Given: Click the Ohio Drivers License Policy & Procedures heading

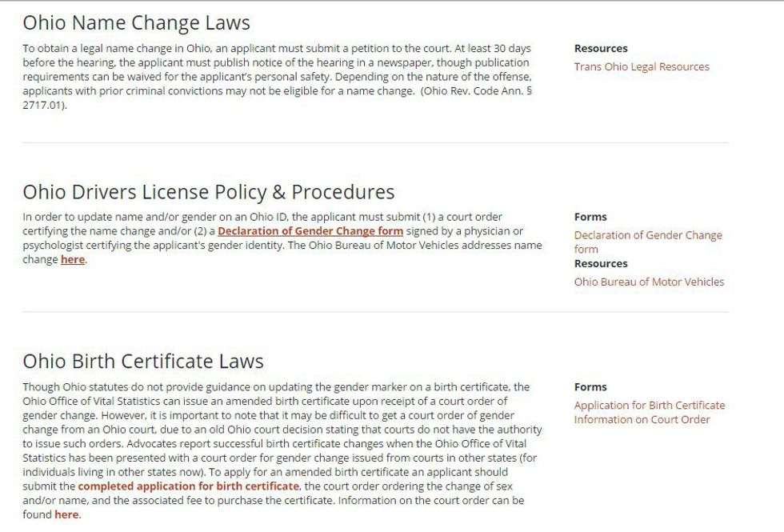Looking at the screenshot, I should click(x=209, y=192).
